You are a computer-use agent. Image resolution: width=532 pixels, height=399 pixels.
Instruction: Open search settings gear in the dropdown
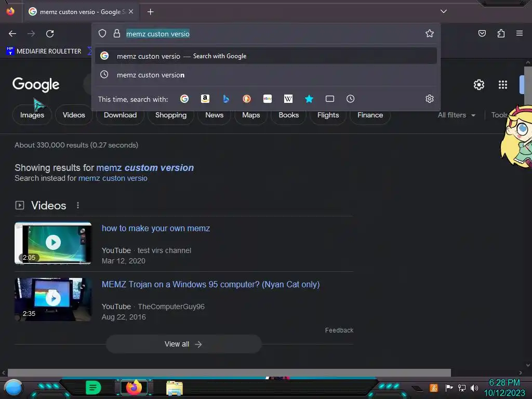(x=430, y=99)
